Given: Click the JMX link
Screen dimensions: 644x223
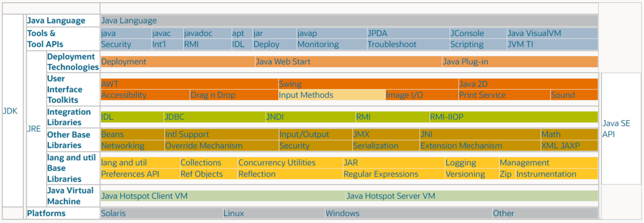Looking at the screenshot, I should (361, 134).
